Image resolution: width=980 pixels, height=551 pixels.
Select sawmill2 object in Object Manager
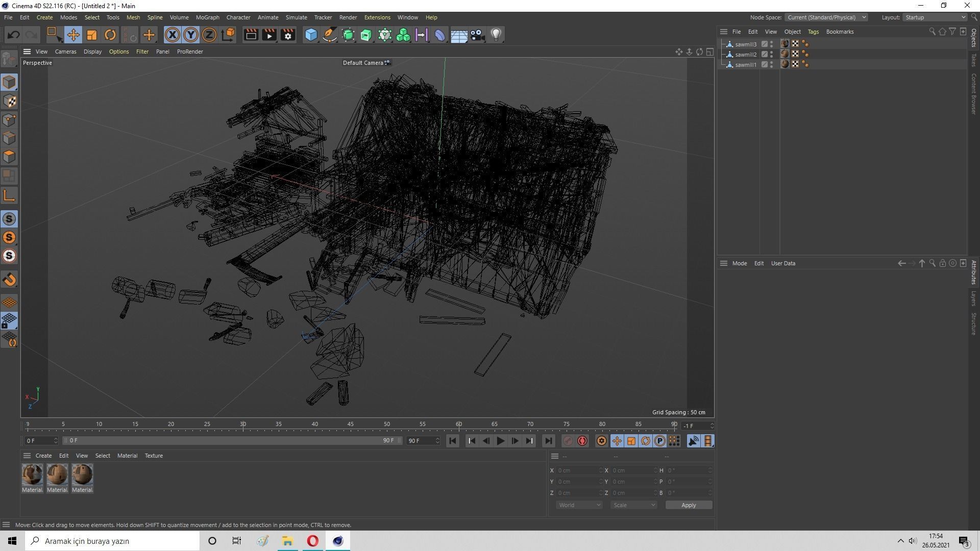(745, 55)
